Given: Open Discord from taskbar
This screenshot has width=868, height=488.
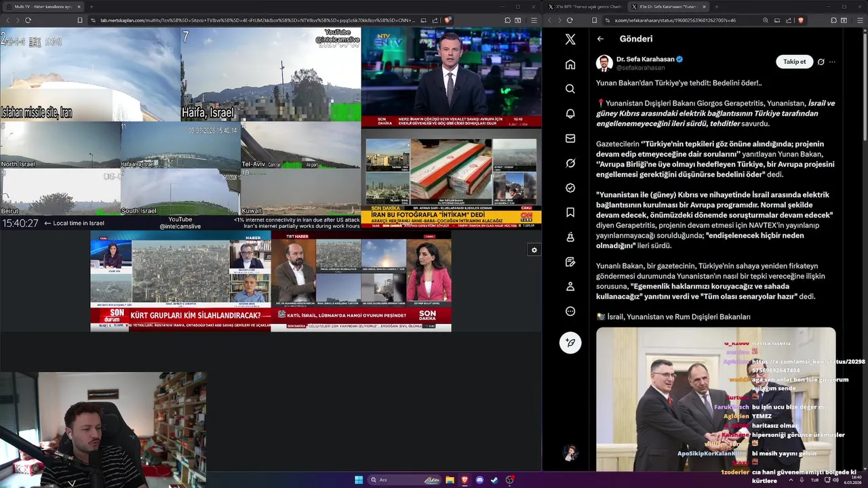Looking at the screenshot, I should (479, 480).
